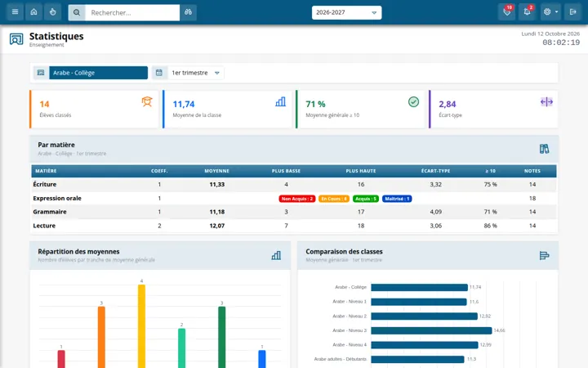The height and width of the screenshot is (368, 588).
Task: Go to the home icon
Action: click(33, 12)
